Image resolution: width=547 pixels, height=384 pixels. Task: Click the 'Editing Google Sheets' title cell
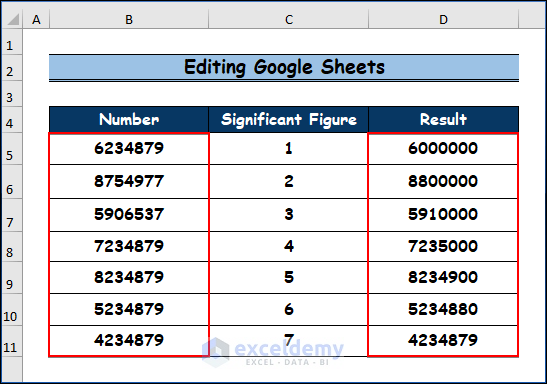(284, 68)
